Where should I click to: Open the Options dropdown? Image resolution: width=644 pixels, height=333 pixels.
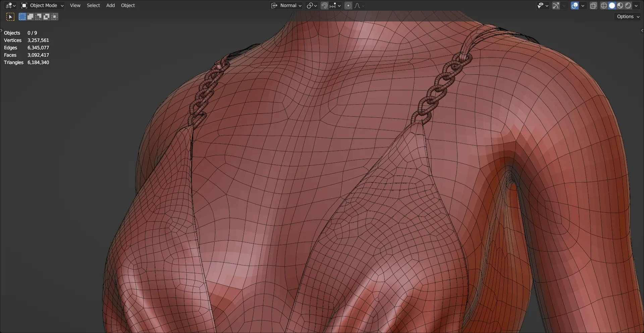tap(628, 16)
